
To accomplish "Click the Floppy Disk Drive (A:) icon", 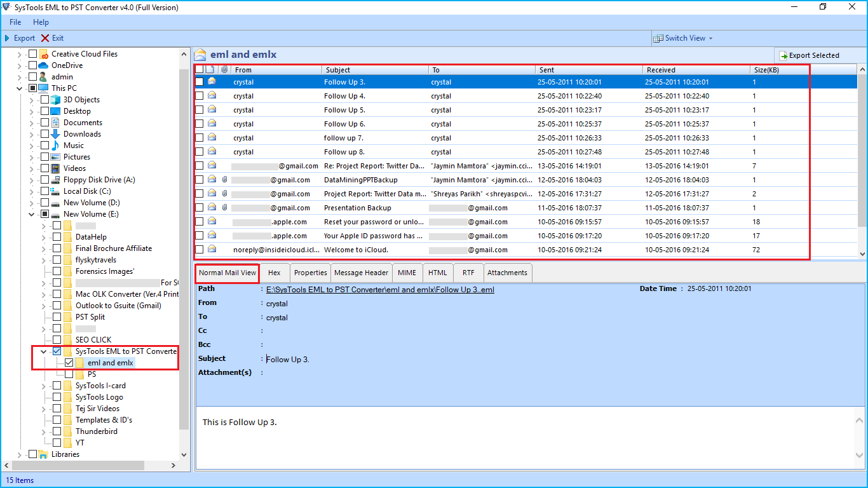I will (55, 180).
